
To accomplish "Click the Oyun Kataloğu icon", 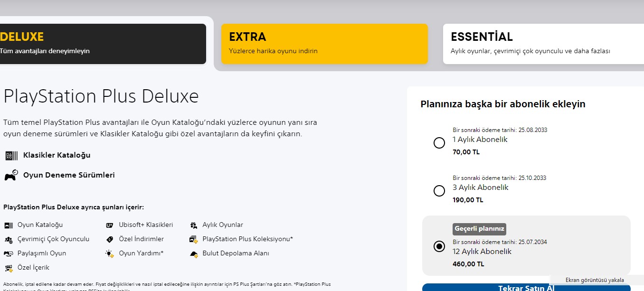I will (9, 225).
